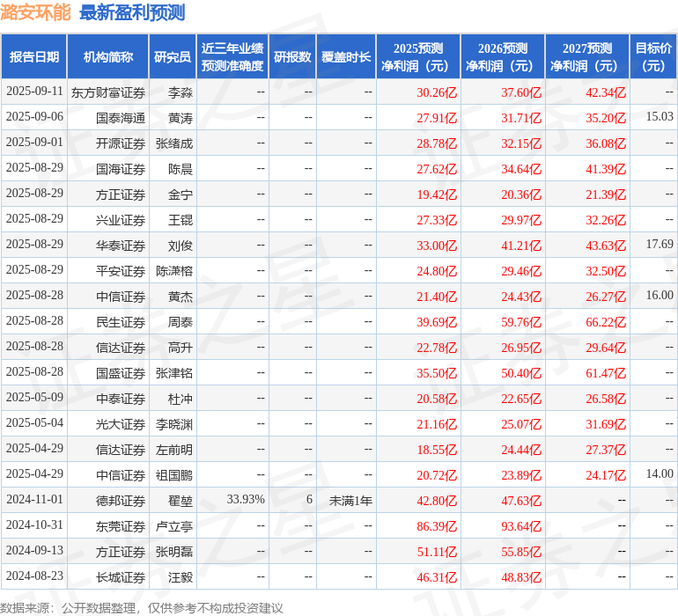Click analyst name 黄涛
The height and width of the screenshot is (616, 678).
tap(180, 118)
